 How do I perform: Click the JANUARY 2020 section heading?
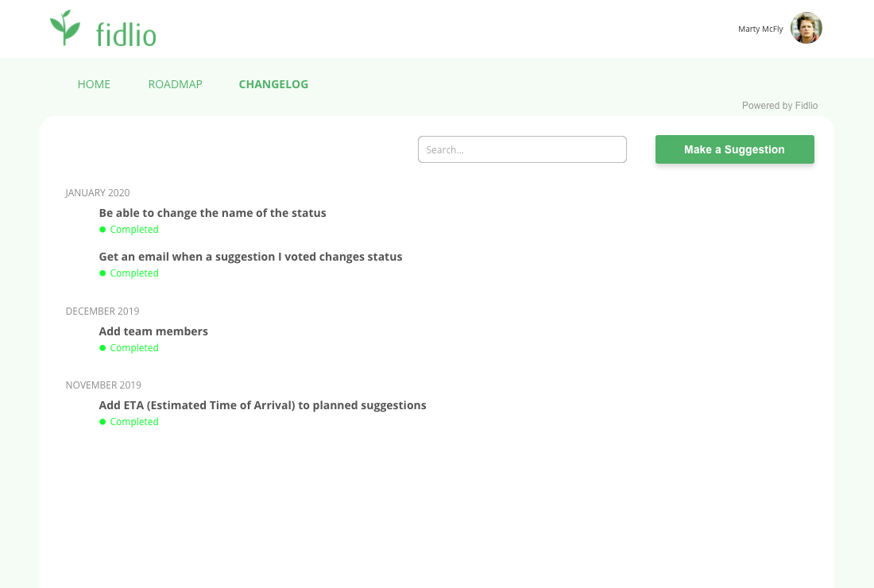[97, 193]
